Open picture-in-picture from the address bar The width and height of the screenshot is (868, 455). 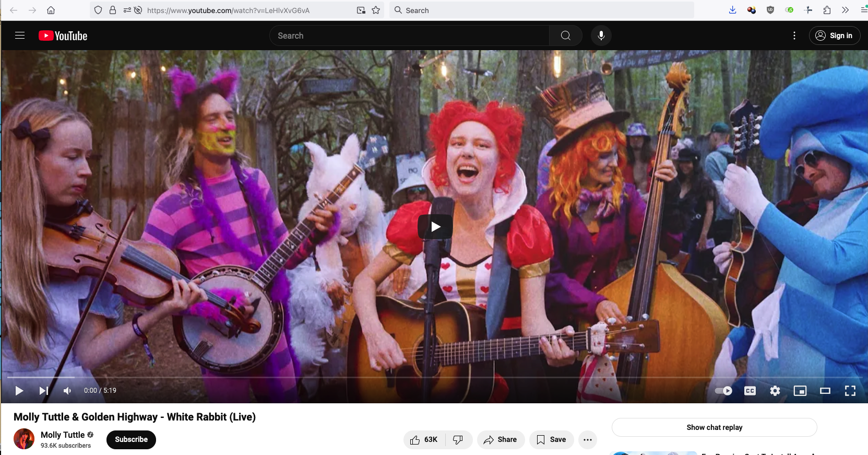pos(361,10)
